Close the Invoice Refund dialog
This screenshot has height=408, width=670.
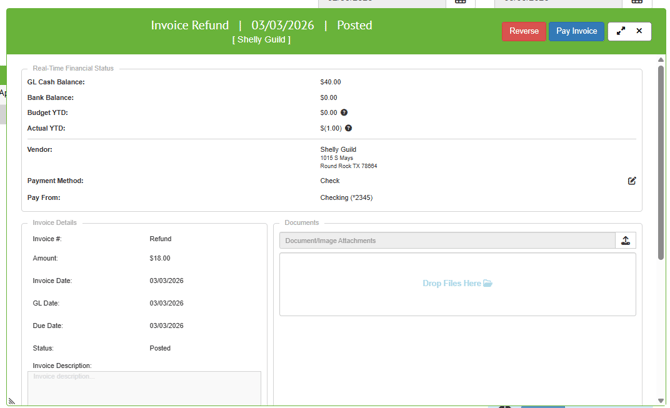(639, 31)
